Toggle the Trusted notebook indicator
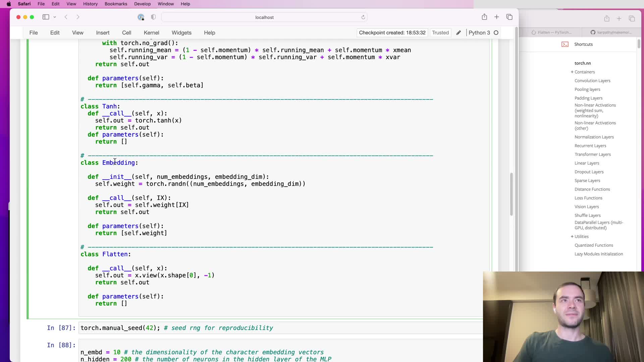 pyautogui.click(x=440, y=33)
